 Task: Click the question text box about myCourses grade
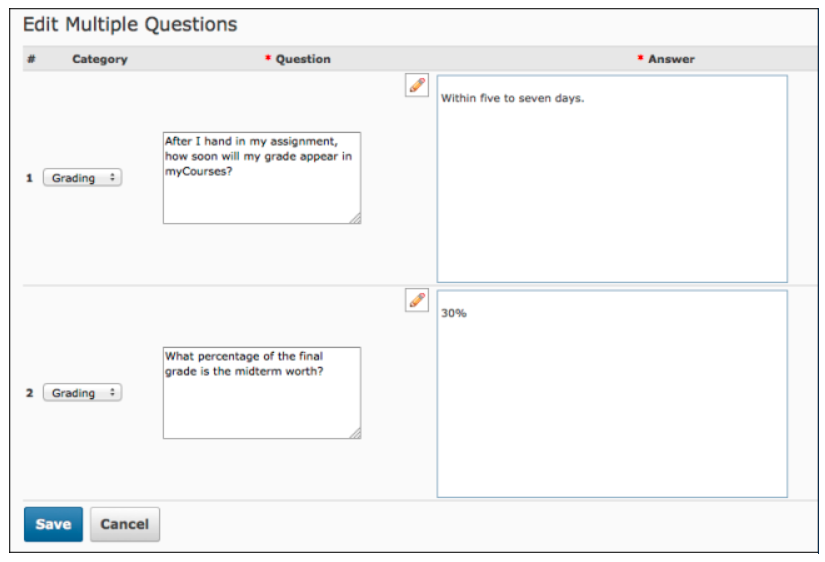[x=261, y=178]
